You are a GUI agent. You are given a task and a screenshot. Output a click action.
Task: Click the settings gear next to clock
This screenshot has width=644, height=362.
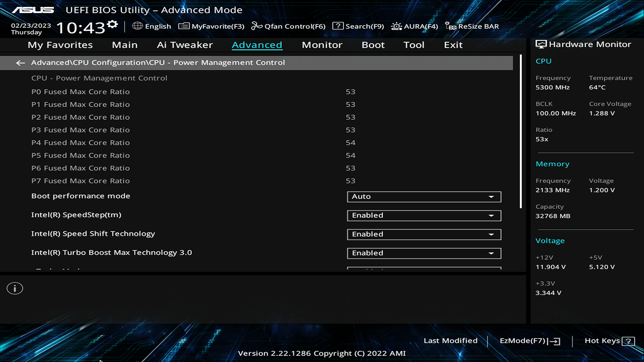pos(112,24)
